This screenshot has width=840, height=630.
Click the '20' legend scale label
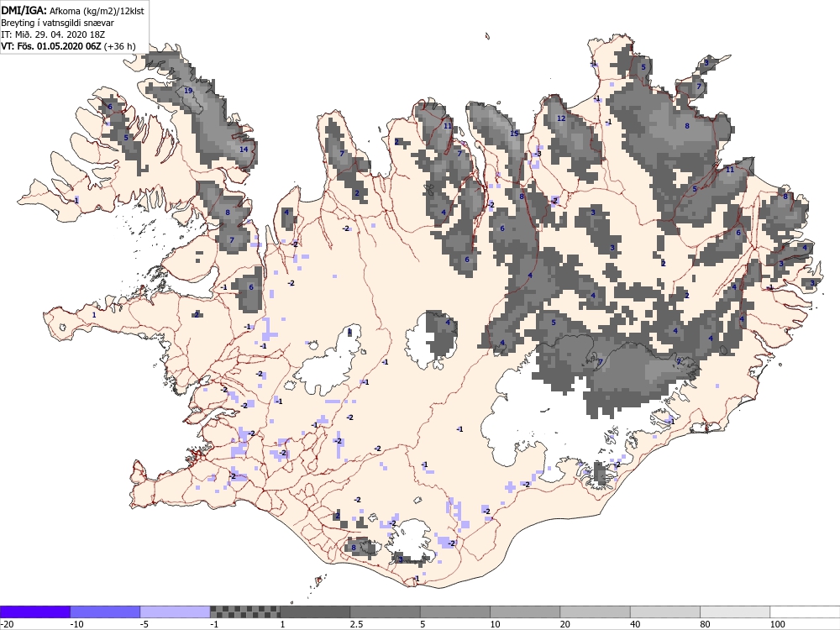pos(565,624)
